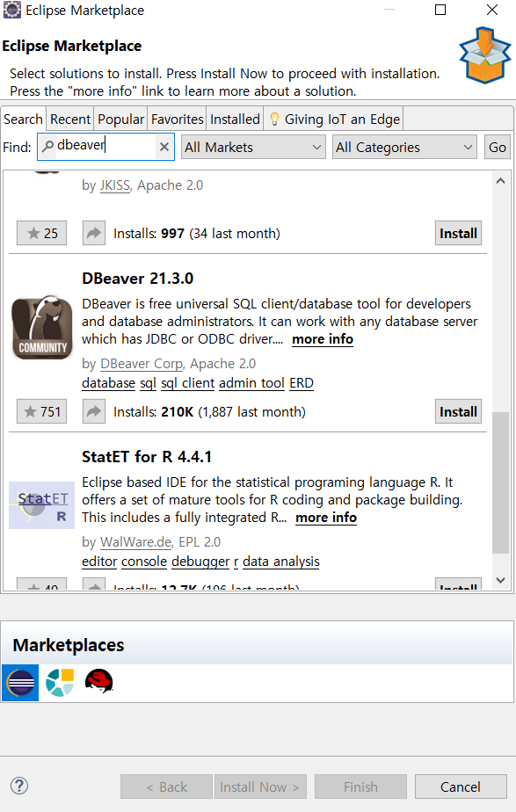516x812 pixels.
Task: Click the DBeaver 21.3.0 title
Action: point(138,279)
